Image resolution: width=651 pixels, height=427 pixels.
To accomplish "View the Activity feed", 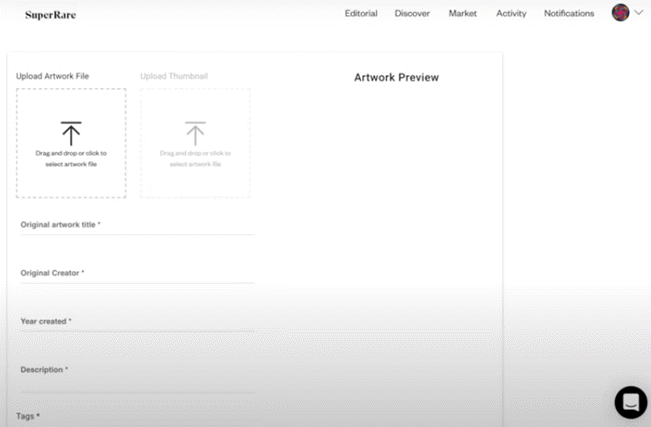I will pyautogui.click(x=511, y=14).
